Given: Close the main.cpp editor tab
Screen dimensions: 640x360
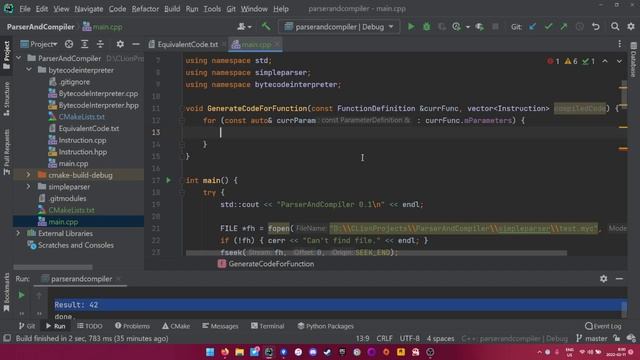Looking at the screenshot, I should (277, 44).
